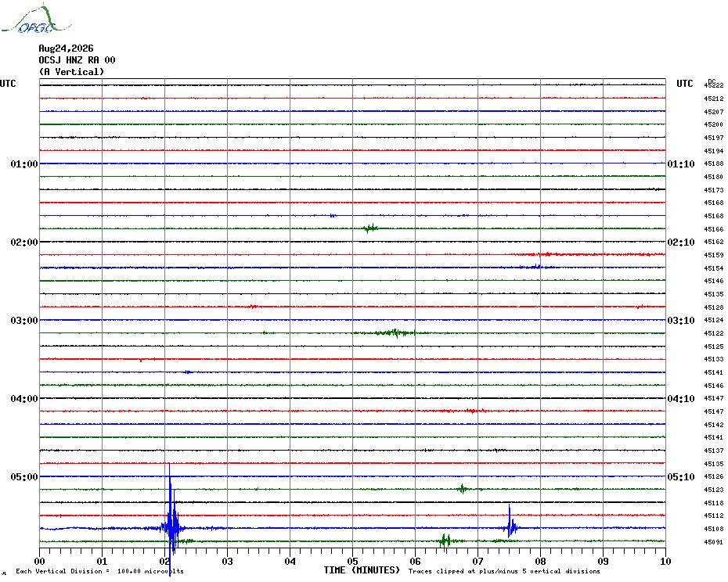Click the 00 minute tick label

click(x=39, y=561)
